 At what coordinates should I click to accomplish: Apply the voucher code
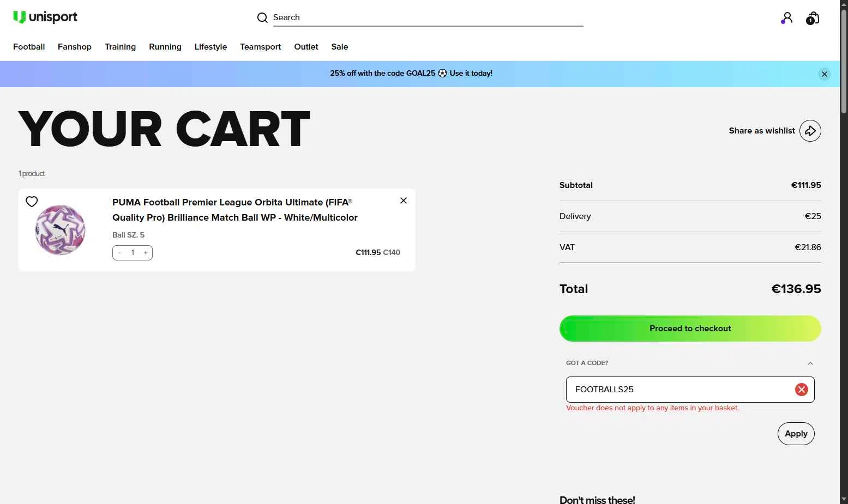796,434
